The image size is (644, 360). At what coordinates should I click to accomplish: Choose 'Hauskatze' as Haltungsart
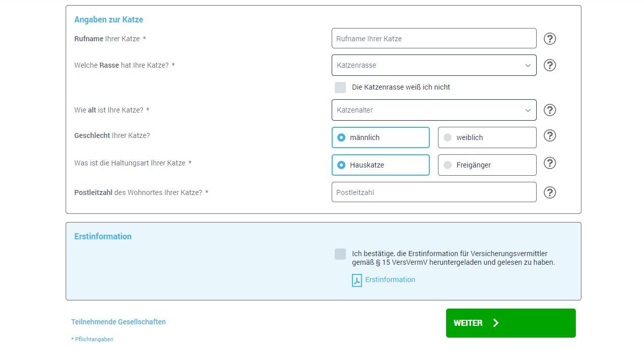380,164
